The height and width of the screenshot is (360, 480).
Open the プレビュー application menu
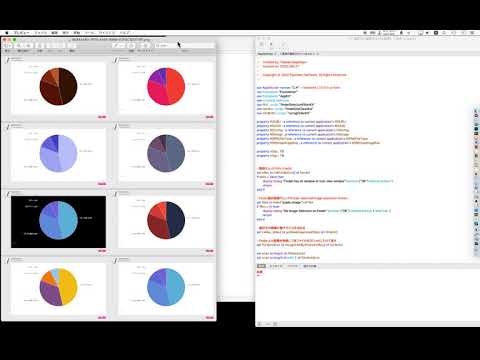[x=21, y=33]
